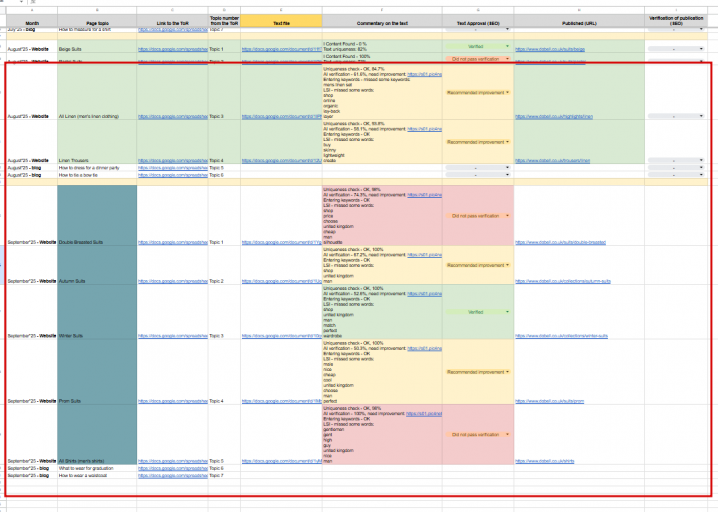Open ToR link for dinner party blog row
718x512 pixels.
(x=173, y=168)
